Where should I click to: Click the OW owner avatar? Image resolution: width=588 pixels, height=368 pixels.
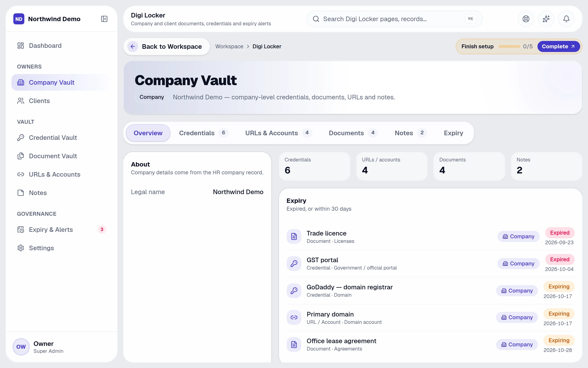click(21, 347)
